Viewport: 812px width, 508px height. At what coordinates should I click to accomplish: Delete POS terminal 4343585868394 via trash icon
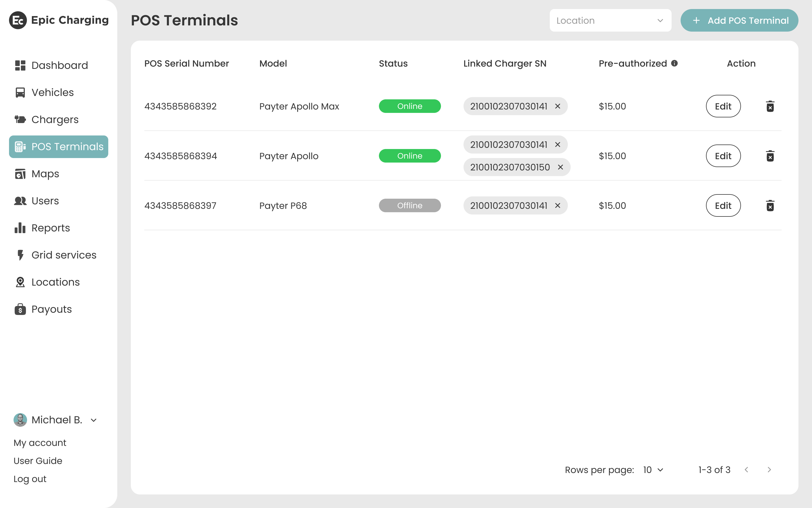770,156
